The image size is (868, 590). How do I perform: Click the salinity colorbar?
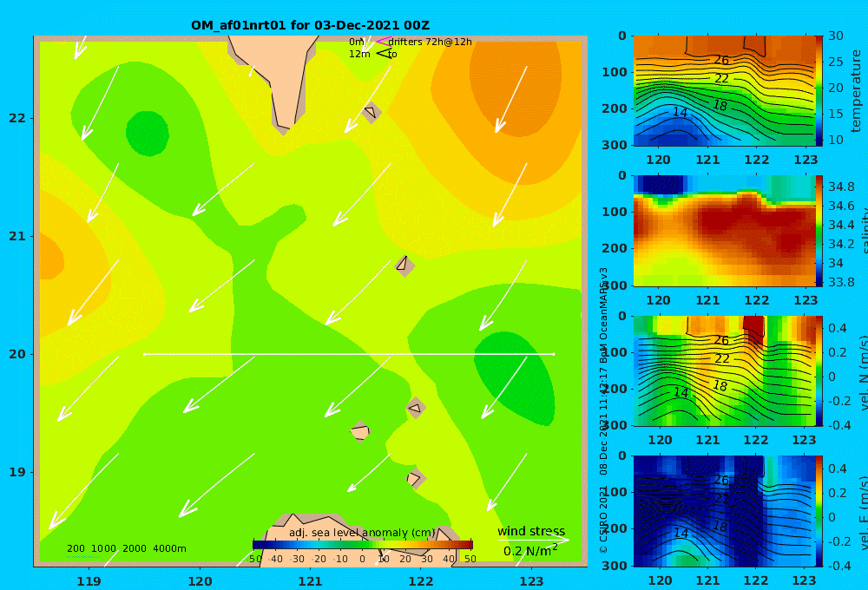point(819,231)
